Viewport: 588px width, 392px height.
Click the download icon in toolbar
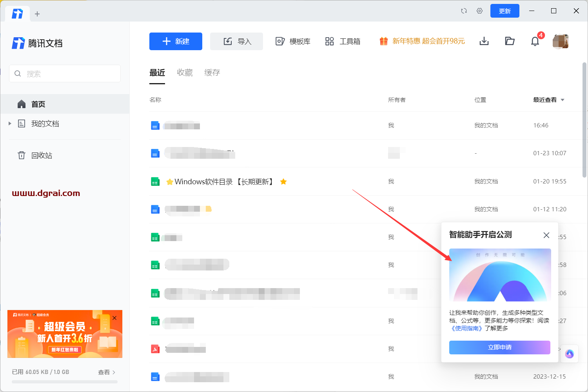(x=484, y=41)
